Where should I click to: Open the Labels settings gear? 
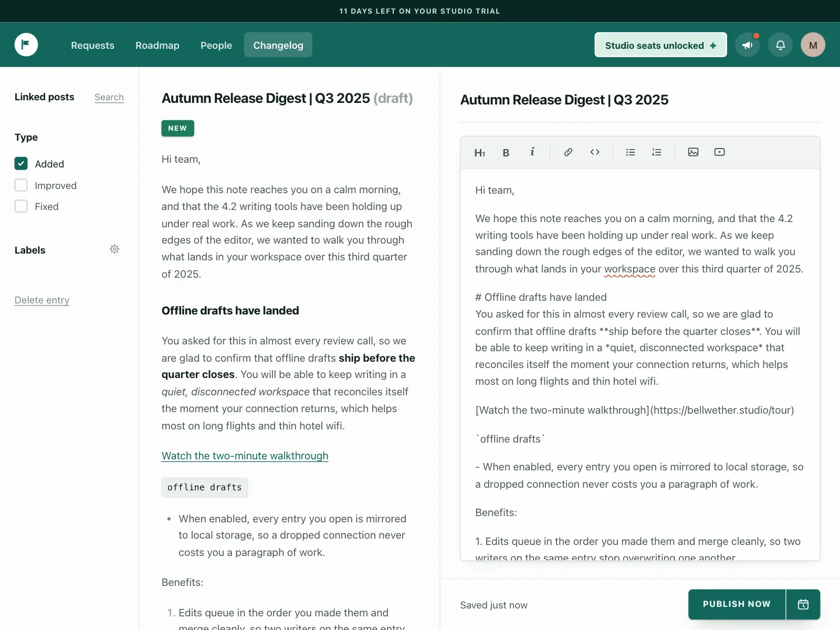114,249
